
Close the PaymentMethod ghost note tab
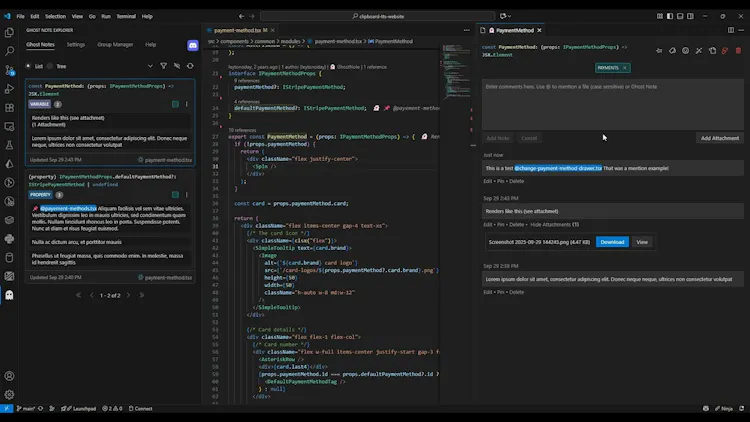point(539,30)
